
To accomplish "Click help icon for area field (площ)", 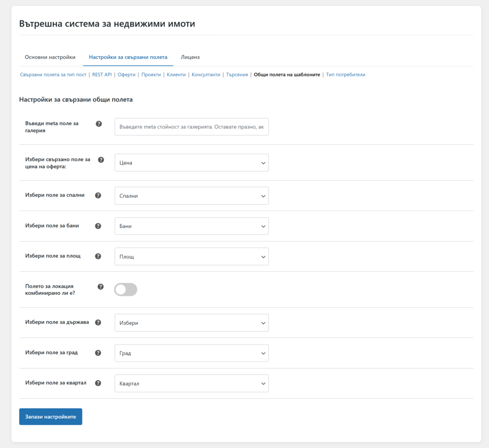I will [98, 256].
